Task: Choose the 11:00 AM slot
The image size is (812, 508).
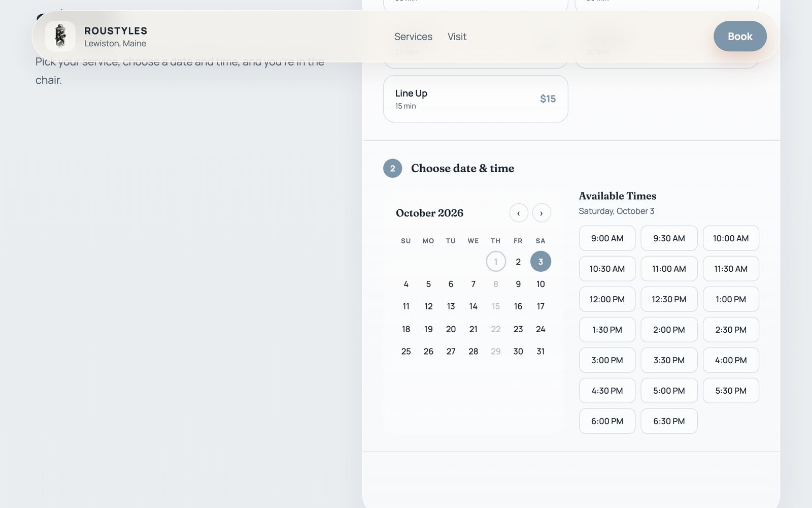Action: [669, 269]
